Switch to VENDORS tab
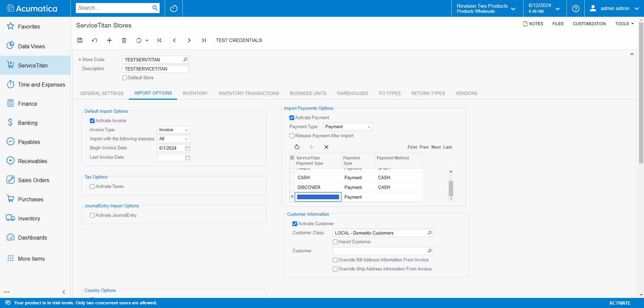644x308 pixels. pyautogui.click(x=467, y=93)
